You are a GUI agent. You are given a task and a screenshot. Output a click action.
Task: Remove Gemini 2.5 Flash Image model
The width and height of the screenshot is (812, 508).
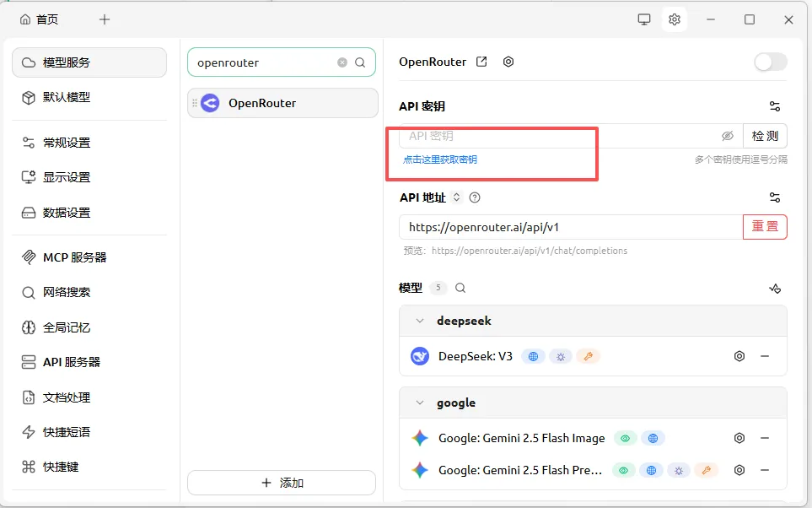[x=765, y=438]
